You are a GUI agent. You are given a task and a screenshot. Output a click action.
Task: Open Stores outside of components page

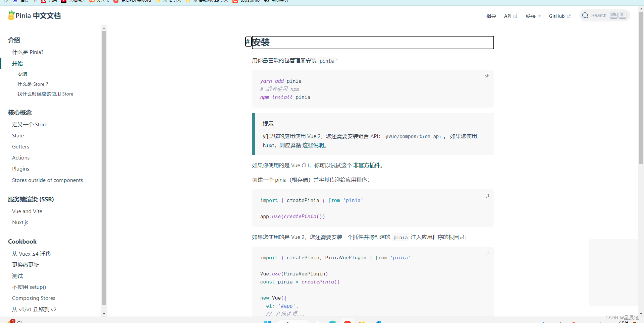(x=48, y=180)
